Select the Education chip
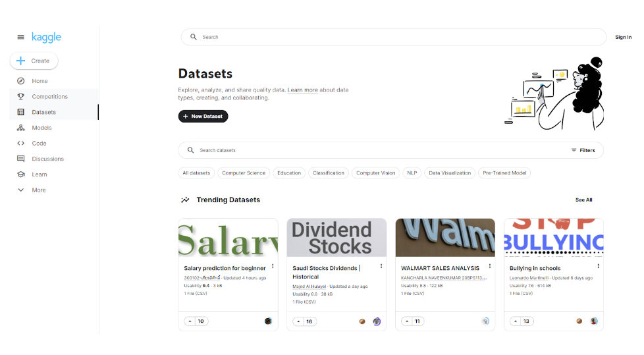 pyautogui.click(x=289, y=173)
